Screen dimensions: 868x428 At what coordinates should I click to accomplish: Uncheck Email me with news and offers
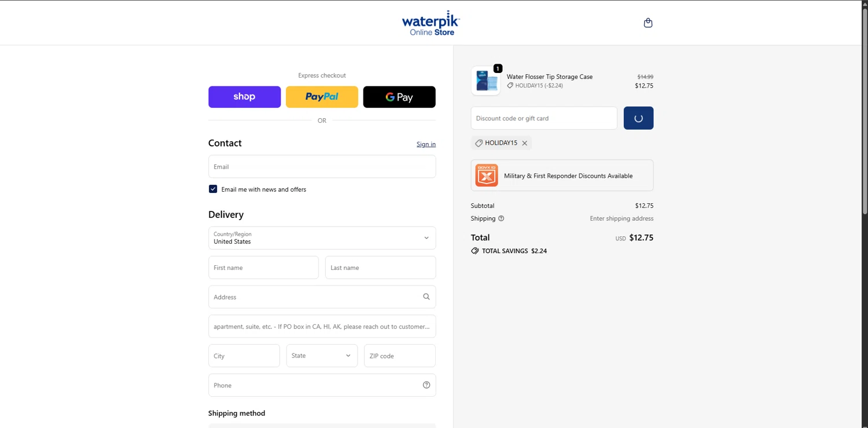(213, 189)
